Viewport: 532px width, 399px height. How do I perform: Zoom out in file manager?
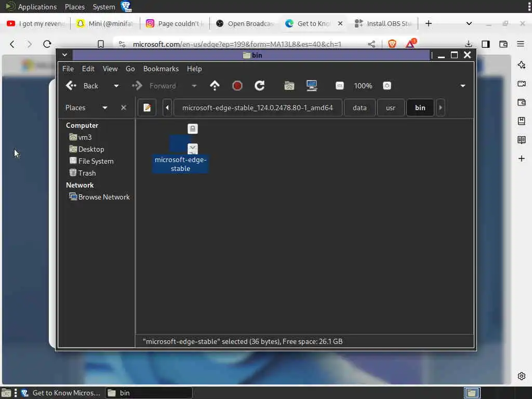[x=340, y=86]
